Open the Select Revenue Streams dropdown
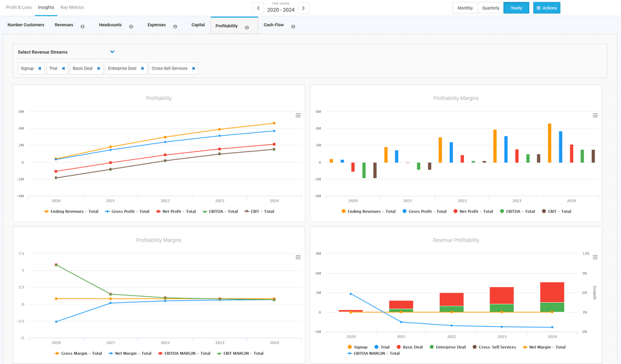The width and height of the screenshot is (621, 364). point(112,52)
